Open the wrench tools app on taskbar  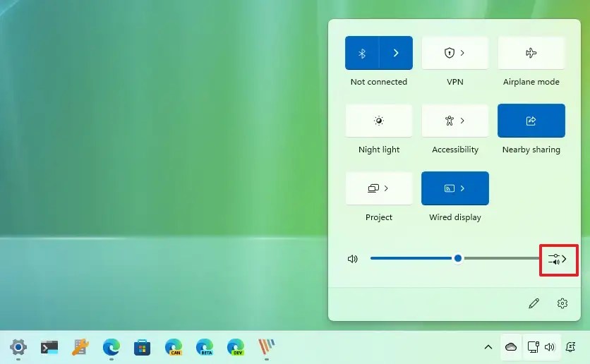point(80,346)
